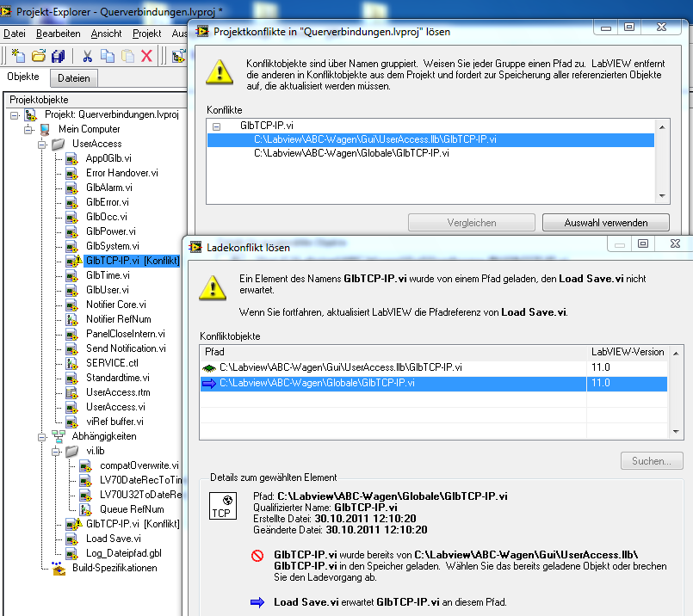The height and width of the screenshot is (616, 693).
Task: Select UserAccess.llb path row in Konfliktobjekte table
Action: tap(434, 367)
